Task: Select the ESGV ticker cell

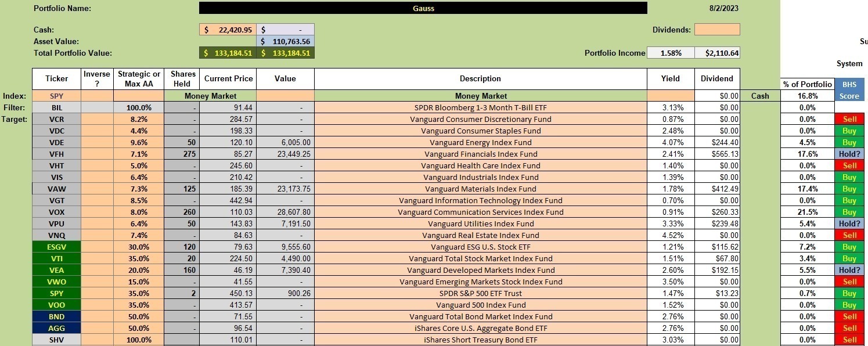Action: tap(56, 247)
